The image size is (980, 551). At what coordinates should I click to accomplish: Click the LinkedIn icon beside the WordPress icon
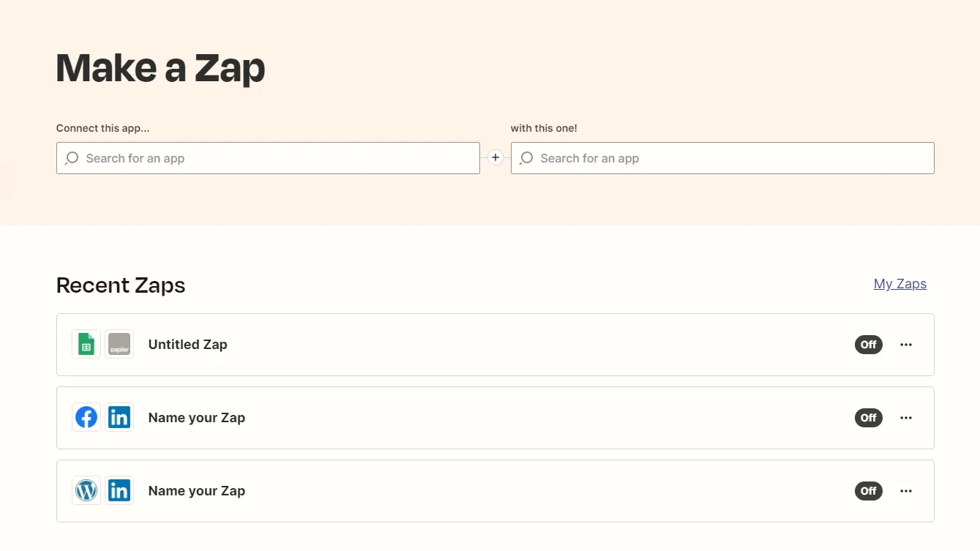[119, 491]
